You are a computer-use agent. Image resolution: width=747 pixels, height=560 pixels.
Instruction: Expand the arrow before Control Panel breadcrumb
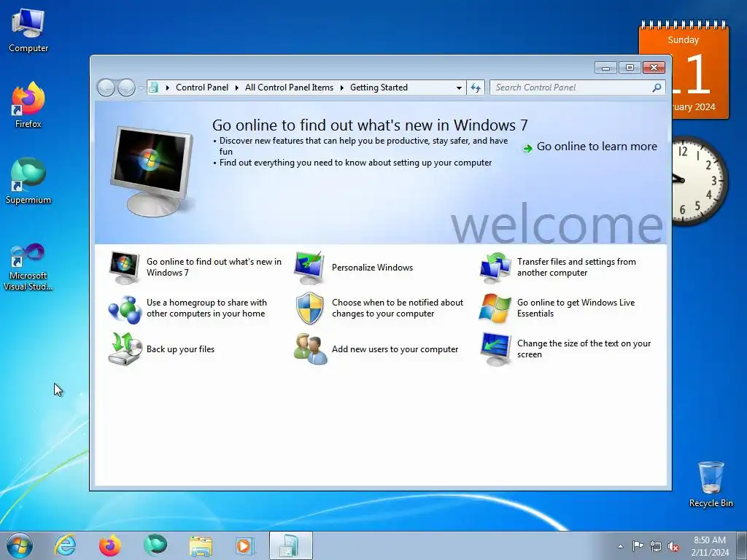(168, 87)
